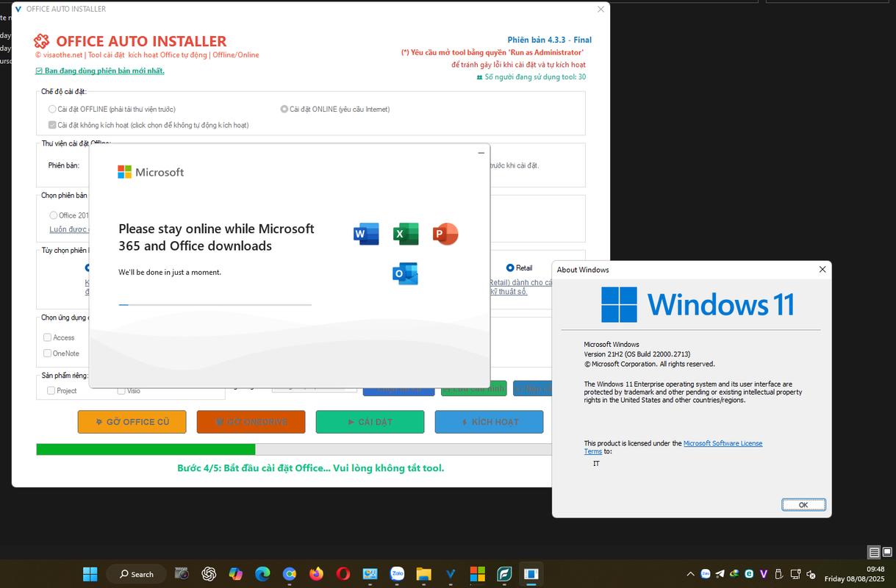Click Office Auto Installer logo icon
The height and width of the screenshot is (588, 896).
pos(42,41)
